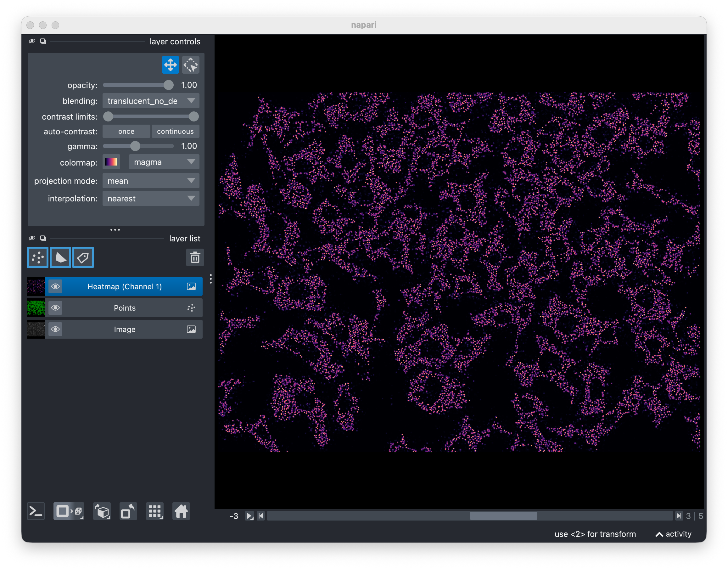Open the IPython console

tap(36, 511)
